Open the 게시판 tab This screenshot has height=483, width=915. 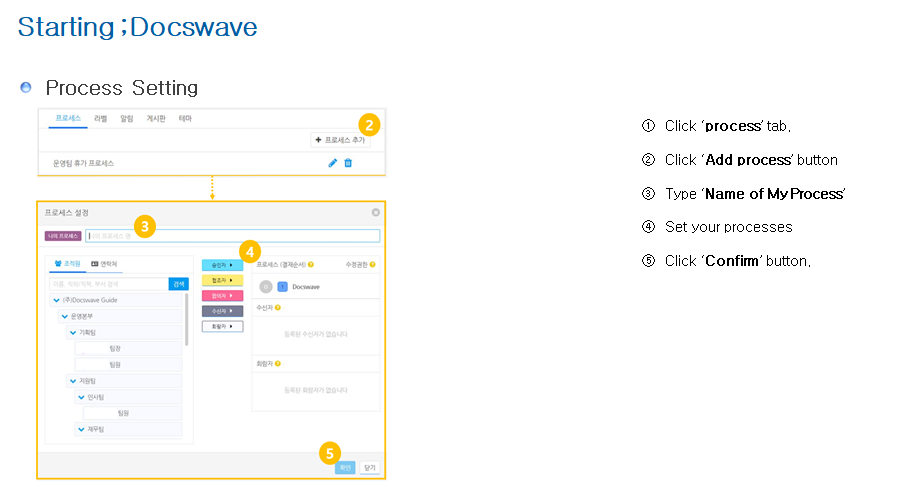156,118
